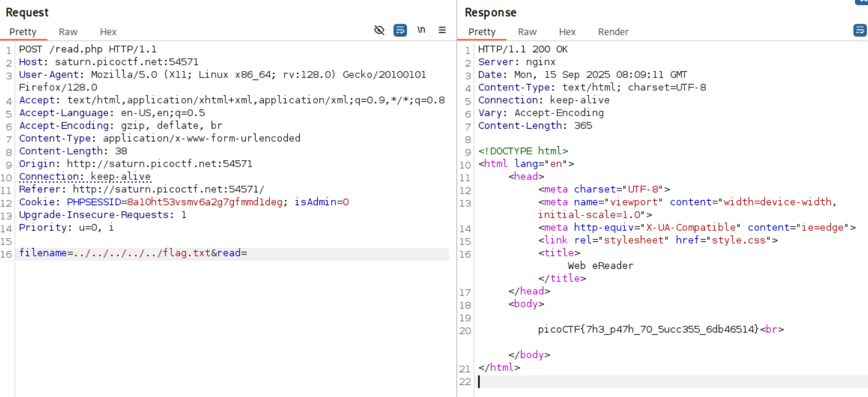Click the Content-Length: 38 request header
Screen dimensions: 868x397
coord(73,151)
